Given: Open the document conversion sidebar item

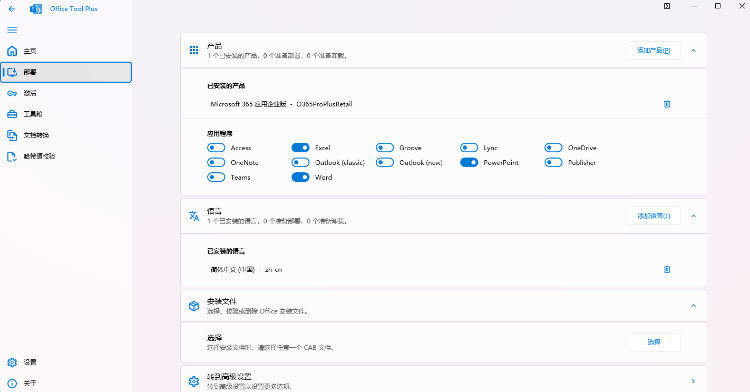Looking at the screenshot, I should (x=66, y=135).
